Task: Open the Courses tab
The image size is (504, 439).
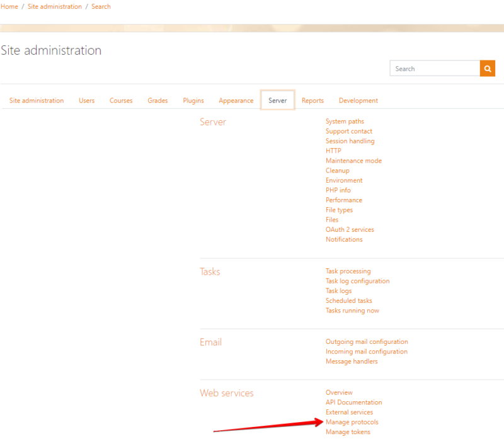Action: 121,101
